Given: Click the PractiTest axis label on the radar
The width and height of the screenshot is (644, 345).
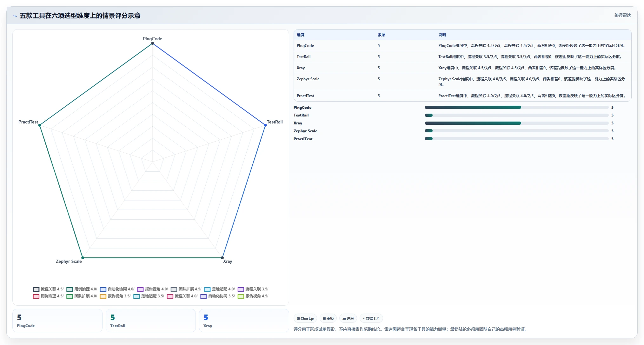Looking at the screenshot, I should (28, 122).
